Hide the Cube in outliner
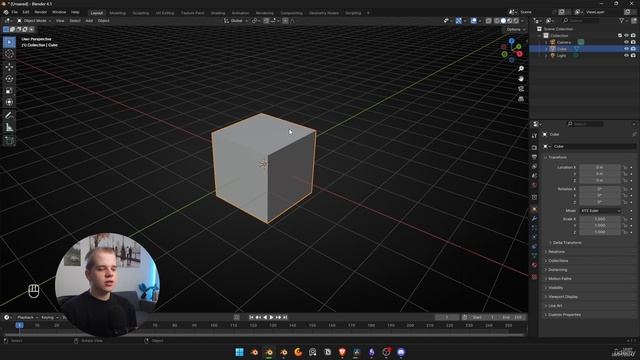Viewport: 640px width, 360px height. pyautogui.click(x=626, y=49)
